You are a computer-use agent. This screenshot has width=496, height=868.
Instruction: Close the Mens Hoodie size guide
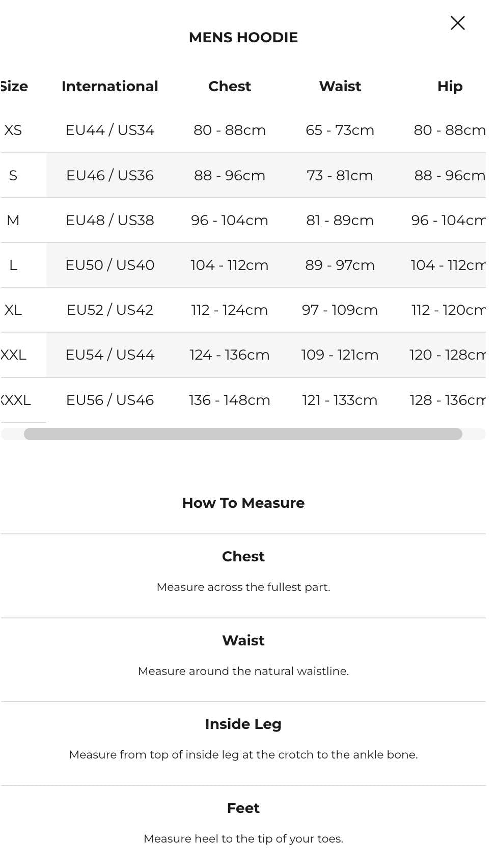(x=457, y=23)
